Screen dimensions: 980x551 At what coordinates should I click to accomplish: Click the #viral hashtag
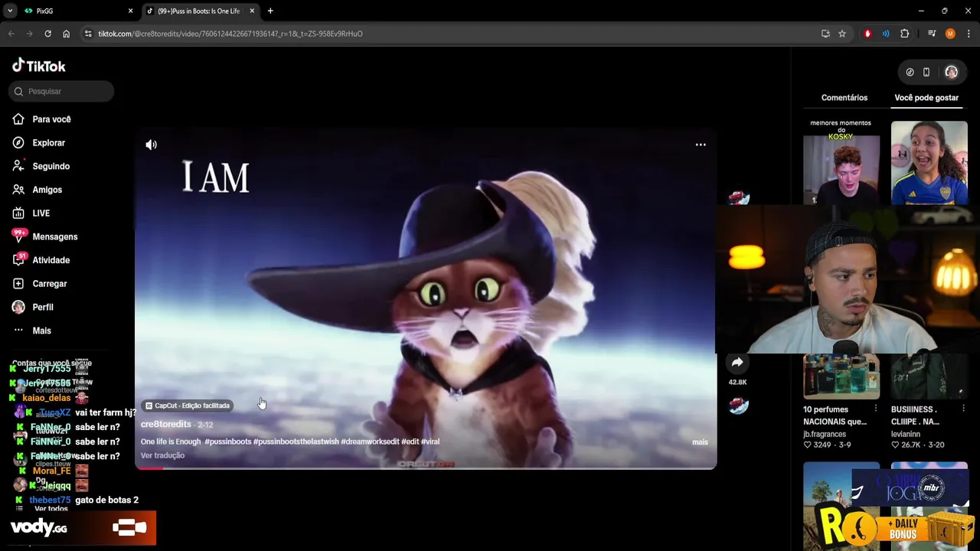pyautogui.click(x=430, y=442)
